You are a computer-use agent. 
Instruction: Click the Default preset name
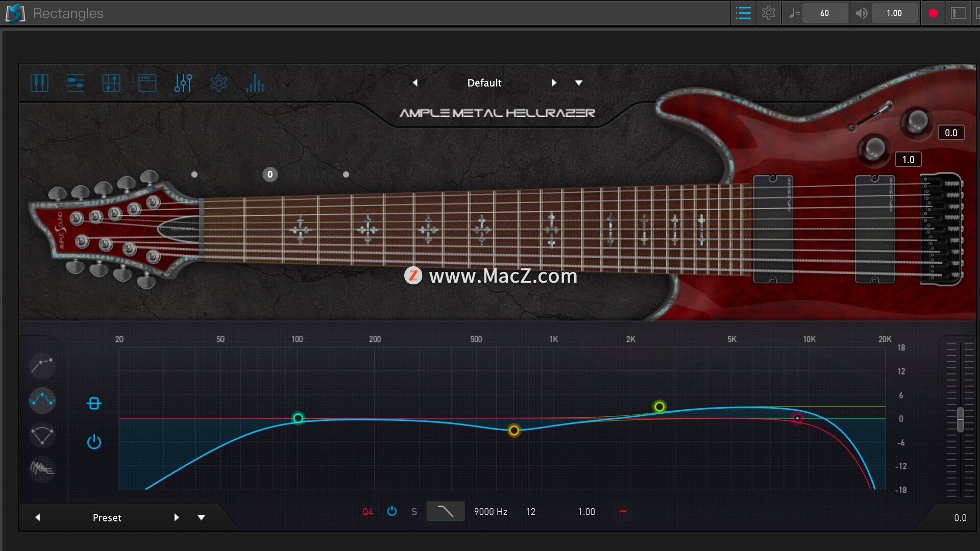(x=484, y=83)
